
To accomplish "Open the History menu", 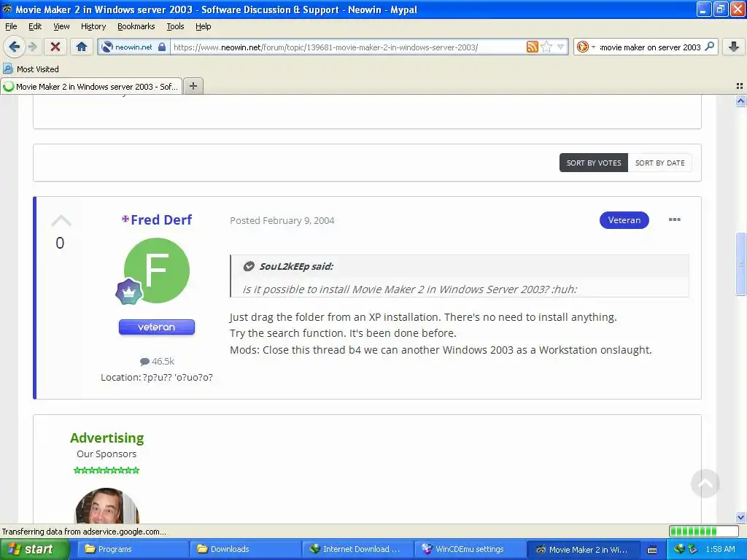I will pyautogui.click(x=93, y=26).
